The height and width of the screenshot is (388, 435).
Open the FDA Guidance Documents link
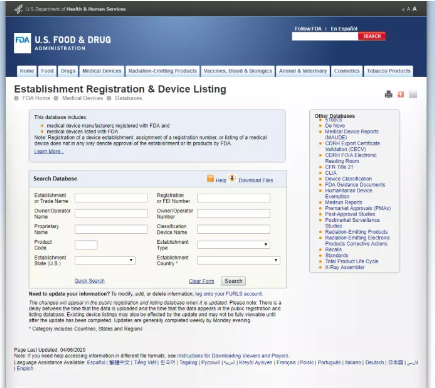(x=355, y=185)
